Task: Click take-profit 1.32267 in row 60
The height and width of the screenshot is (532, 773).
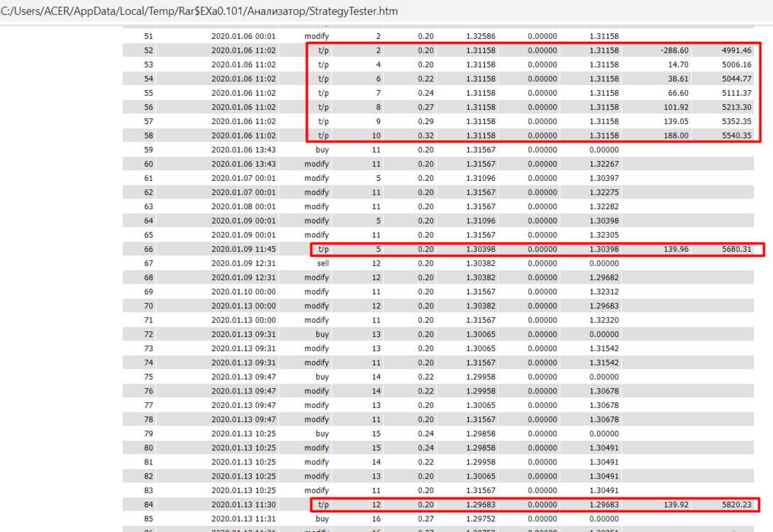Action: pyautogui.click(x=604, y=164)
